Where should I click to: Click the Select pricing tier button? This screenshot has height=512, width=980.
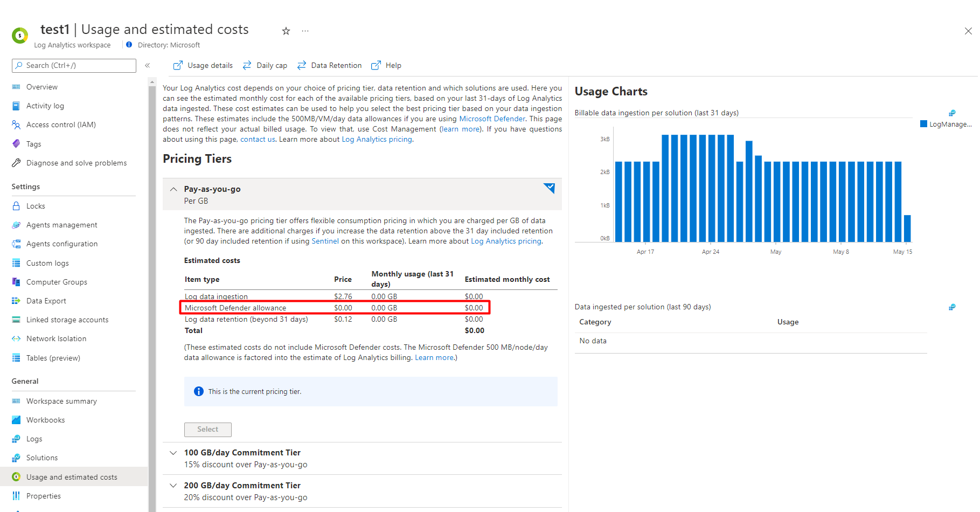[208, 430]
